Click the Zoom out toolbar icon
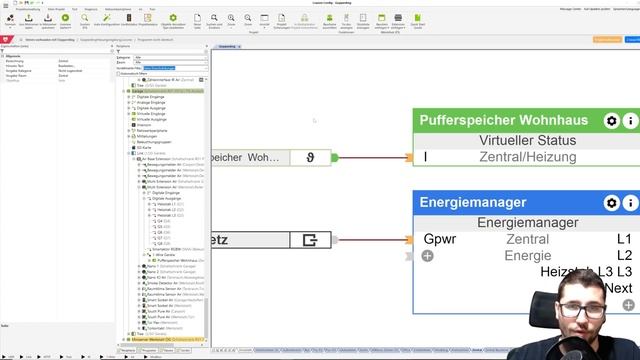Viewport: 640px width, 360px height. click(x=248, y=18)
